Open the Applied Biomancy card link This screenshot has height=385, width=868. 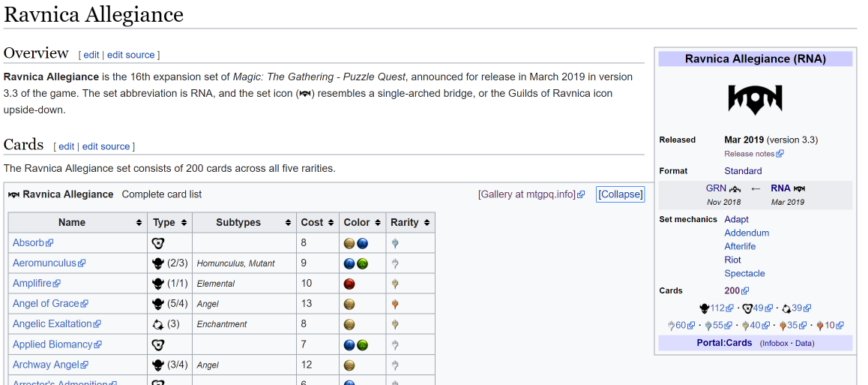[52, 344]
